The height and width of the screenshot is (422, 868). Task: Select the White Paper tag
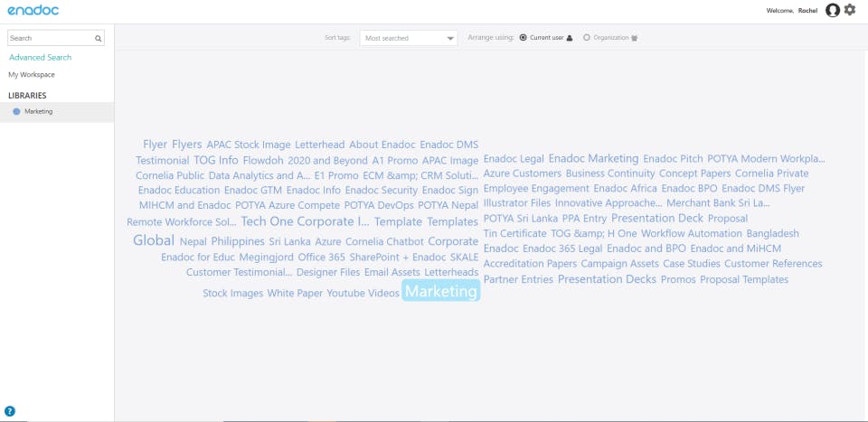(x=295, y=293)
